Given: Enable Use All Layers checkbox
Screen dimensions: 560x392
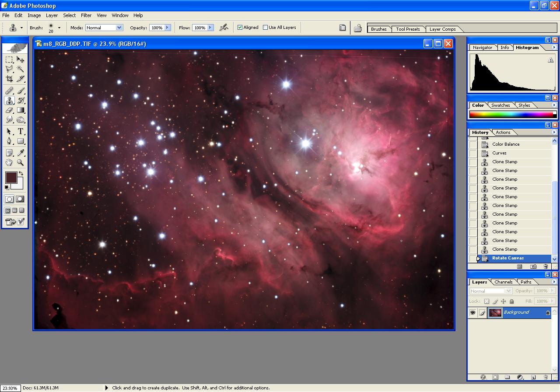Looking at the screenshot, I should click(x=265, y=28).
